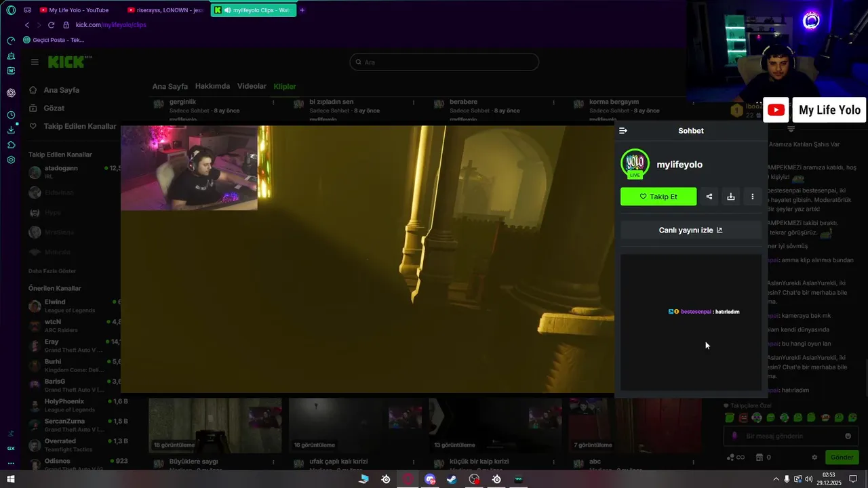The image size is (868, 488).
Task: Open the Büyüklere saygı clip thumbnail
Action: pos(215,425)
